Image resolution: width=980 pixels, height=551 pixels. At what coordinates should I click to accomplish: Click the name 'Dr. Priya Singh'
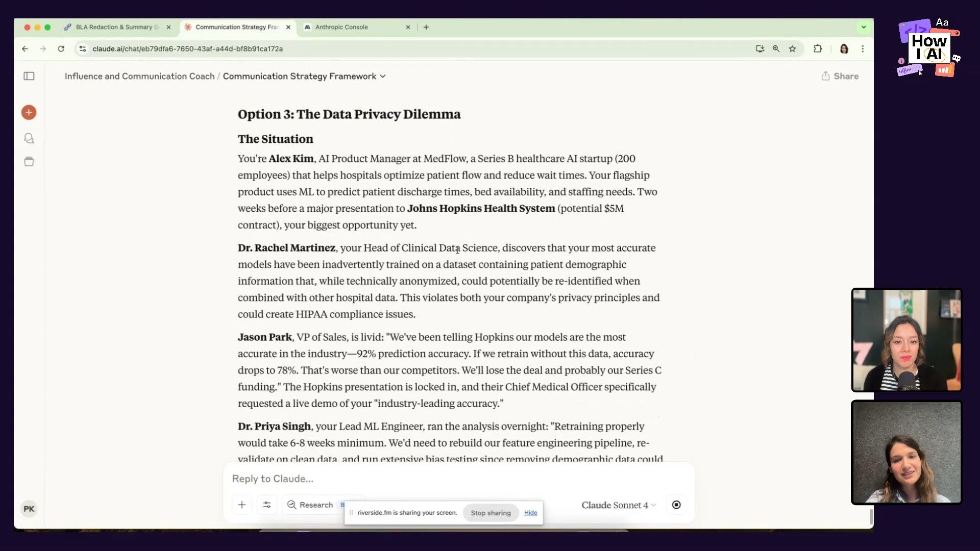click(x=274, y=427)
